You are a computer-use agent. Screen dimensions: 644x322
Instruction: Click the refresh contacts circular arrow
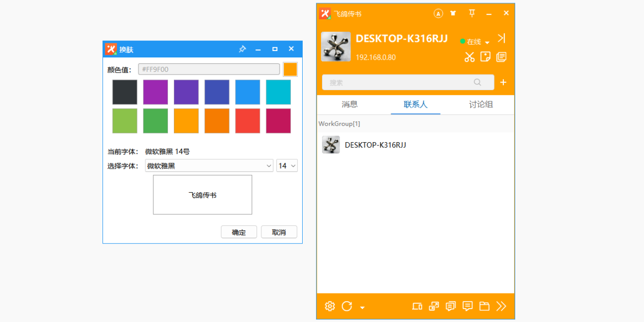click(347, 306)
